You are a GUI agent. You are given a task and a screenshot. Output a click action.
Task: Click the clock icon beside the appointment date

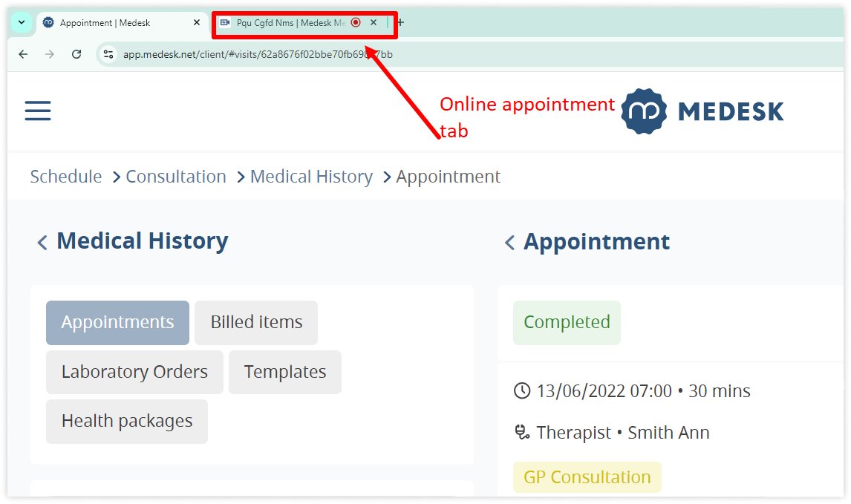point(522,391)
